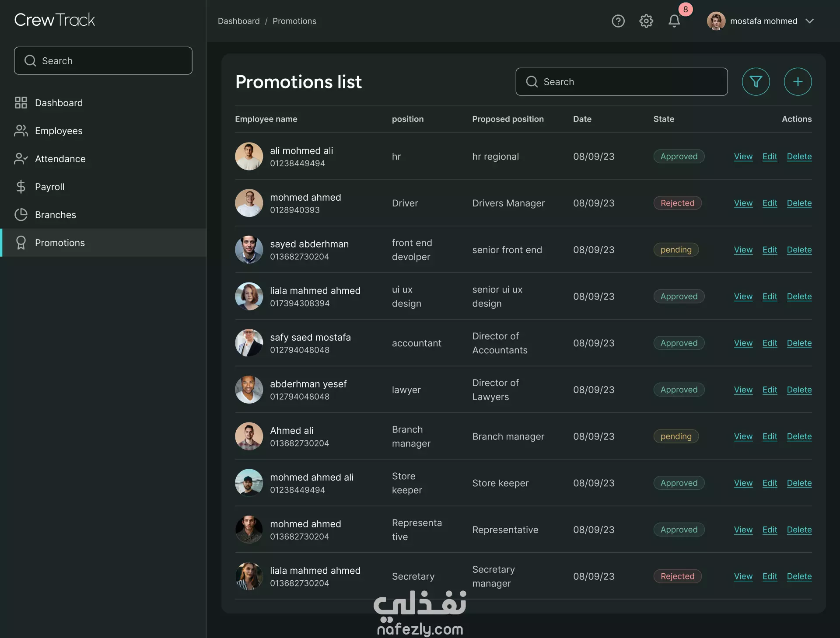Image resolution: width=840 pixels, height=638 pixels.
Task: Click the Payroll dollar sign icon
Action: 21,187
